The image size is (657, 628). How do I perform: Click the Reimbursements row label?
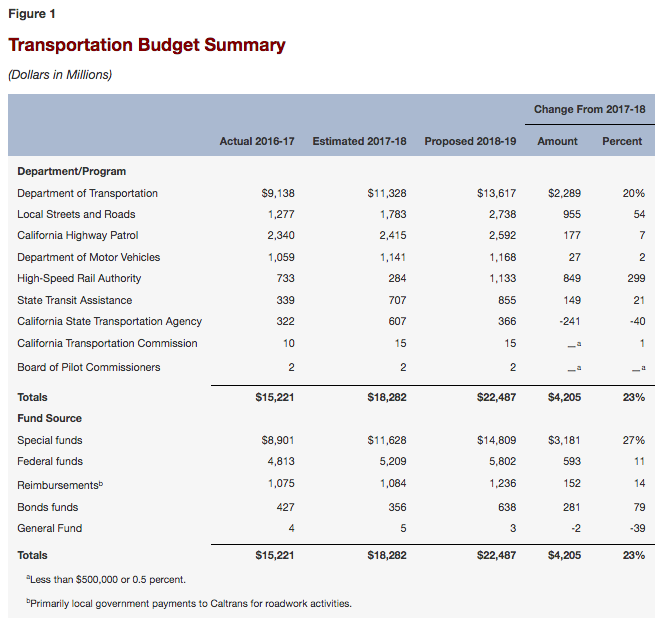pyautogui.click(x=60, y=485)
